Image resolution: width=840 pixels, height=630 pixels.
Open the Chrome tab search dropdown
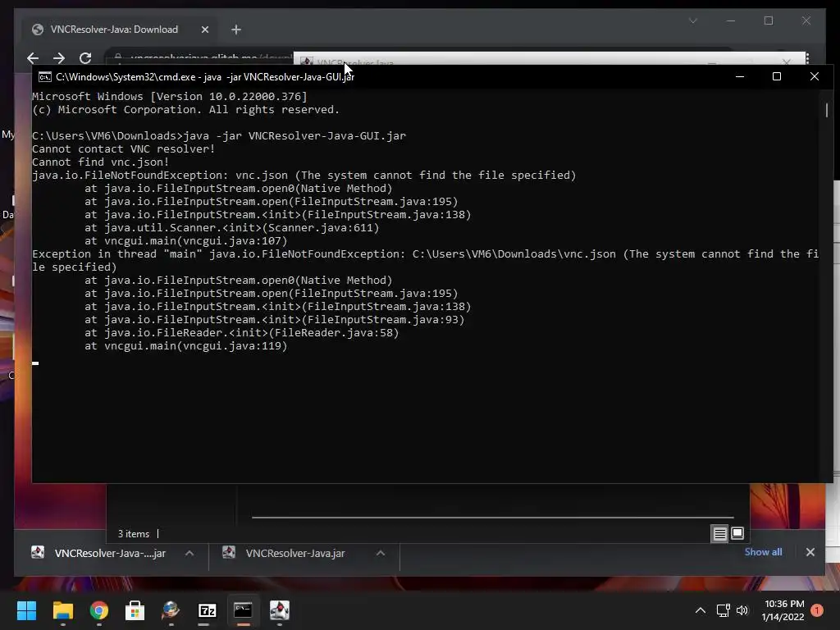693,21
